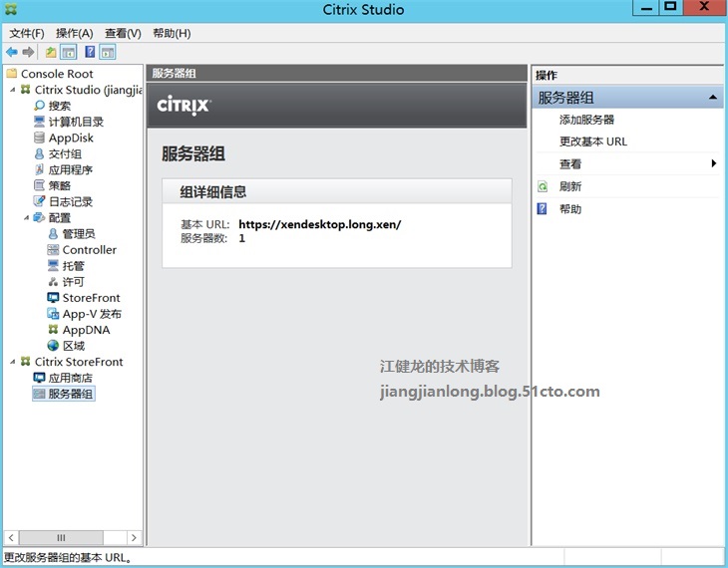Screen dimensions: 728x568
Task: Click the Forward arrow toolbar icon
Action: 28,52
